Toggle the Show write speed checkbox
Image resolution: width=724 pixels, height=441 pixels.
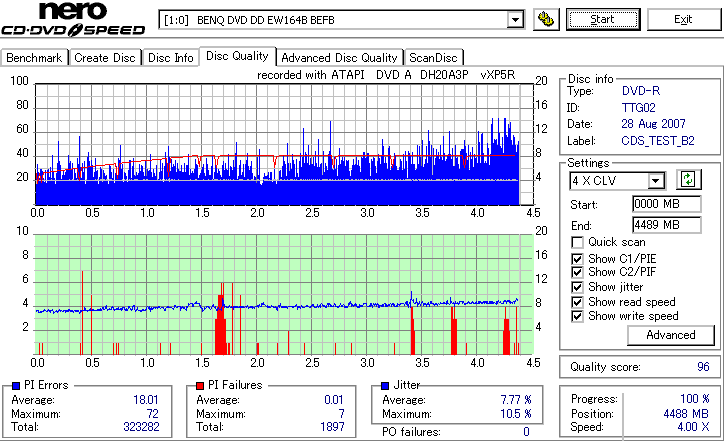(x=577, y=316)
